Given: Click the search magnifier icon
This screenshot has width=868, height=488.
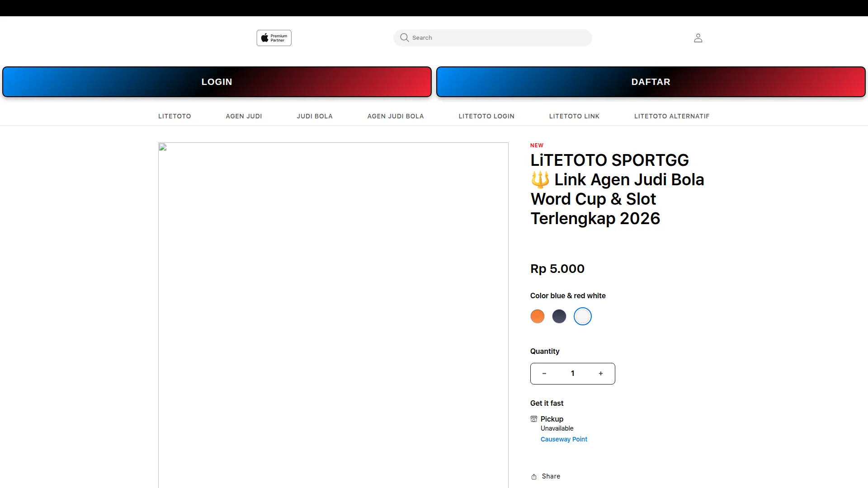Looking at the screenshot, I should point(405,38).
